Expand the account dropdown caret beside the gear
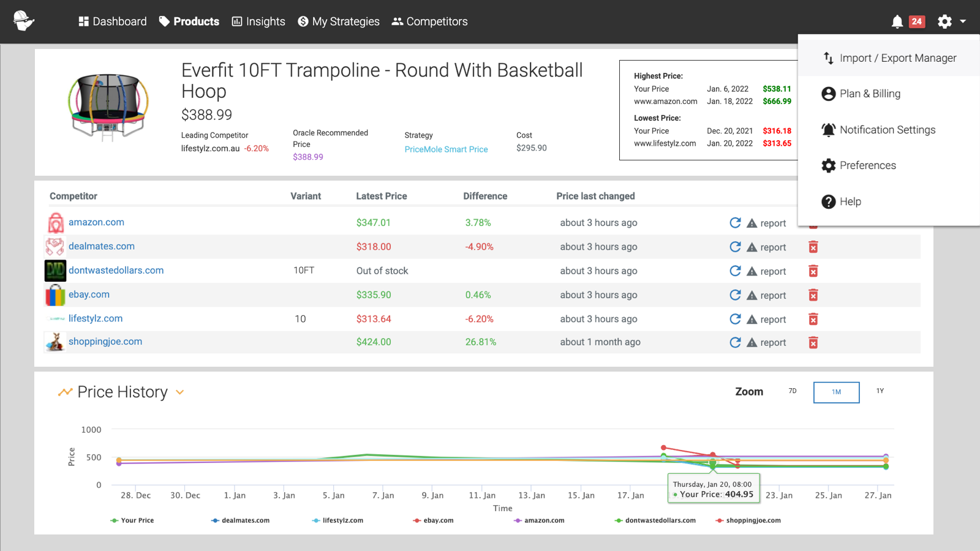Screen dimensions: 980x551 point(962,21)
